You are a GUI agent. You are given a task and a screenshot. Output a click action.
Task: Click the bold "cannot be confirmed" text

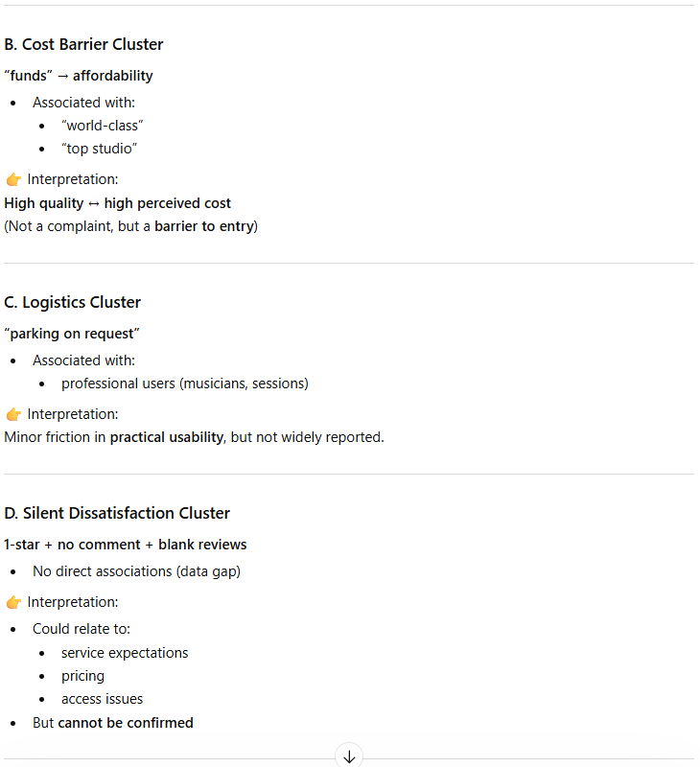click(x=126, y=723)
